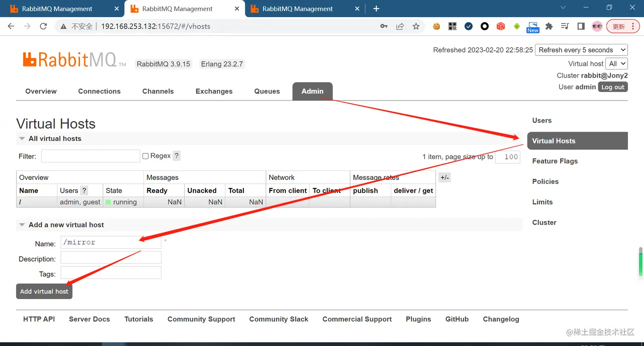Image resolution: width=644 pixels, height=346 pixels.
Task: Click the extension icon labeled New
Action: [x=533, y=27]
